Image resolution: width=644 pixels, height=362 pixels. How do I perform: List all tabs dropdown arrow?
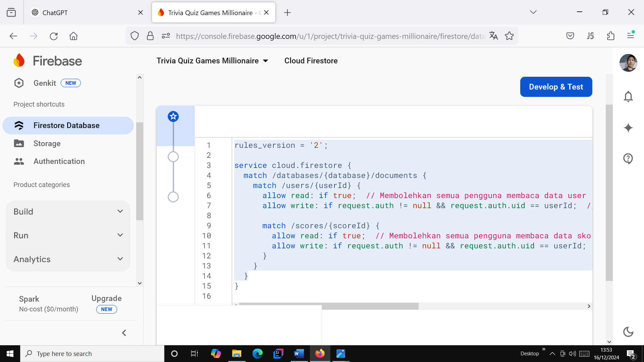pos(533,12)
